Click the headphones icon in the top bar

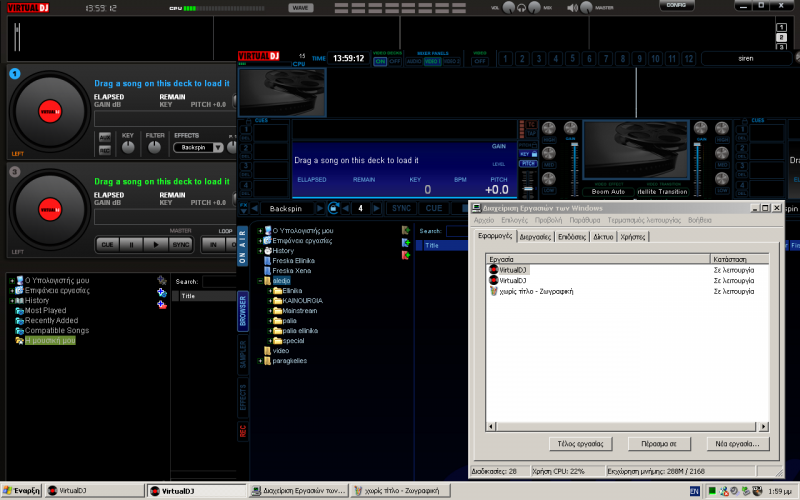[521, 8]
